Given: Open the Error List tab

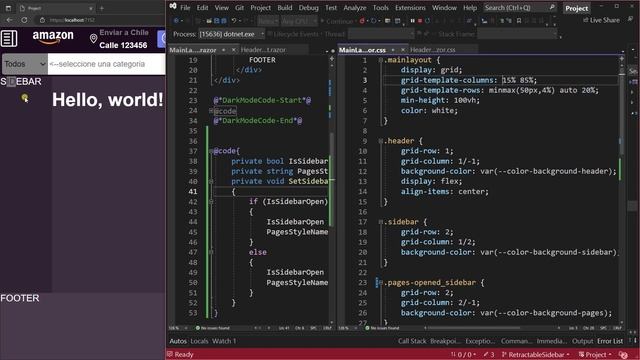Looking at the screenshot, I should (x=610, y=341).
